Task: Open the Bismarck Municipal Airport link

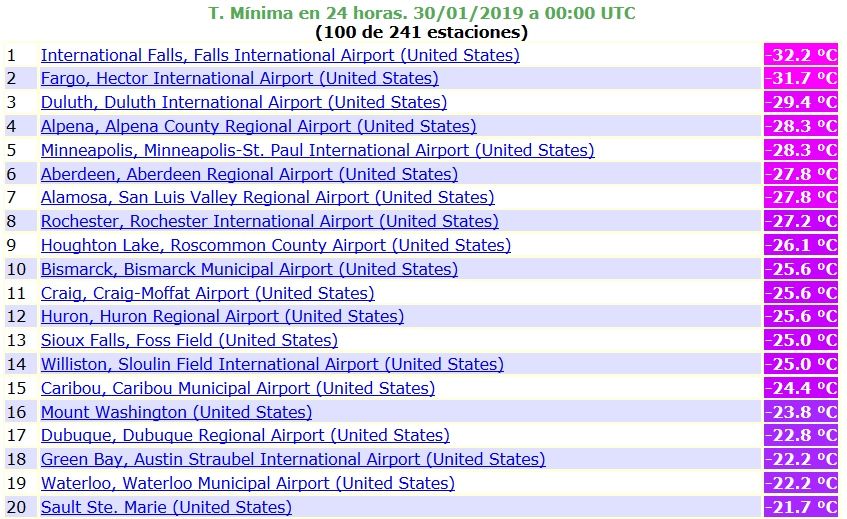Action: [249, 269]
